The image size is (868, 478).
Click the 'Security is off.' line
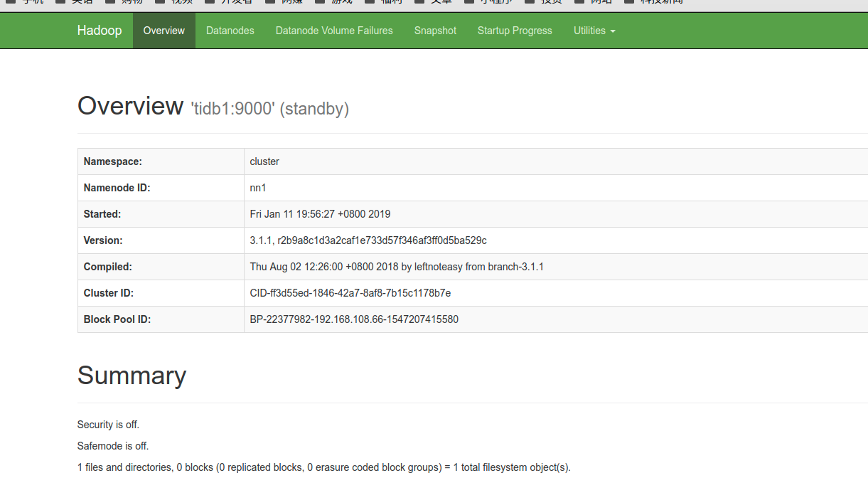[x=108, y=425]
